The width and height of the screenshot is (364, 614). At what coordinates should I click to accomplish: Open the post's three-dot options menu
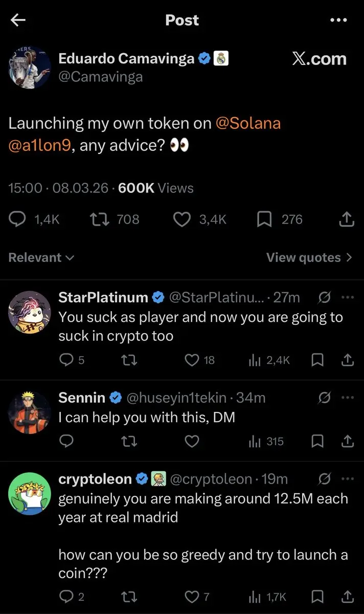click(338, 20)
